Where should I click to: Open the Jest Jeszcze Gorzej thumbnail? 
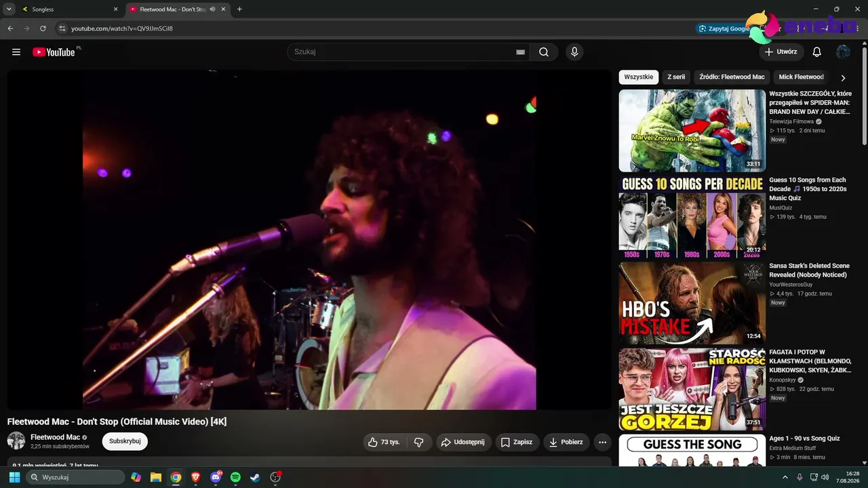point(692,389)
